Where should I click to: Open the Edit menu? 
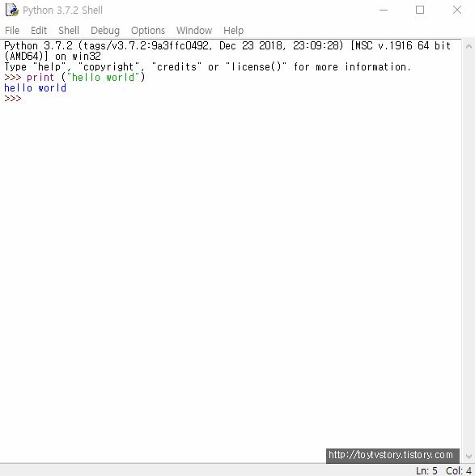coord(39,31)
